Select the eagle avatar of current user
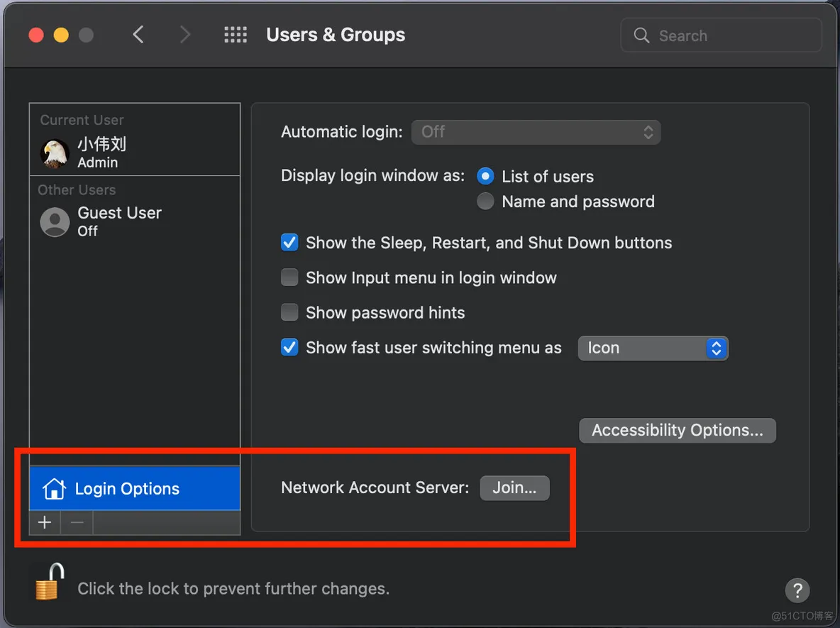Image resolution: width=840 pixels, height=628 pixels. 55,153
